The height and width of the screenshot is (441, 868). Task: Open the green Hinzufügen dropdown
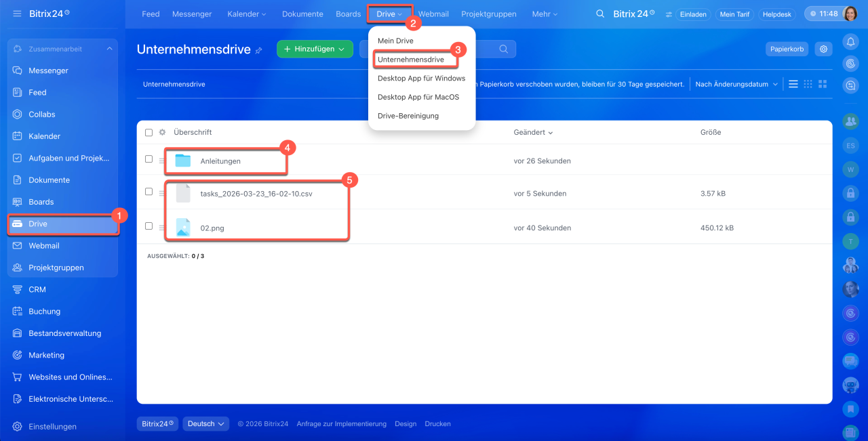(315, 49)
